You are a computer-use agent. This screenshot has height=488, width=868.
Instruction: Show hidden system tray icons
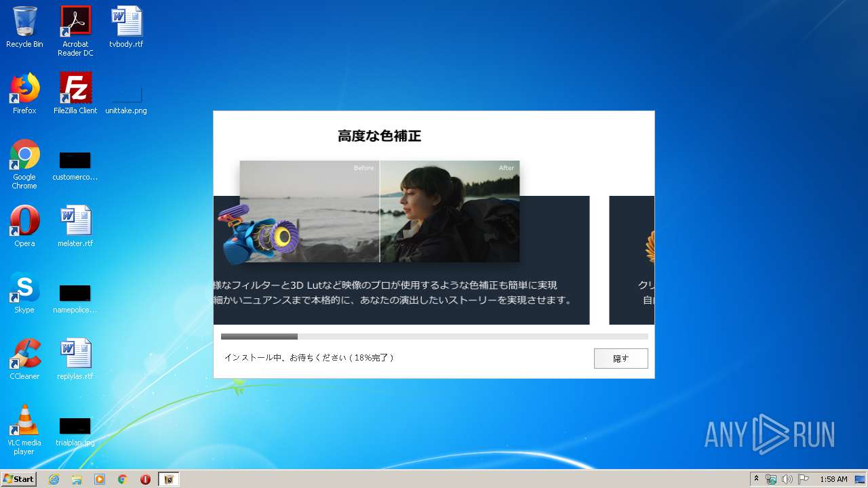pos(756,479)
